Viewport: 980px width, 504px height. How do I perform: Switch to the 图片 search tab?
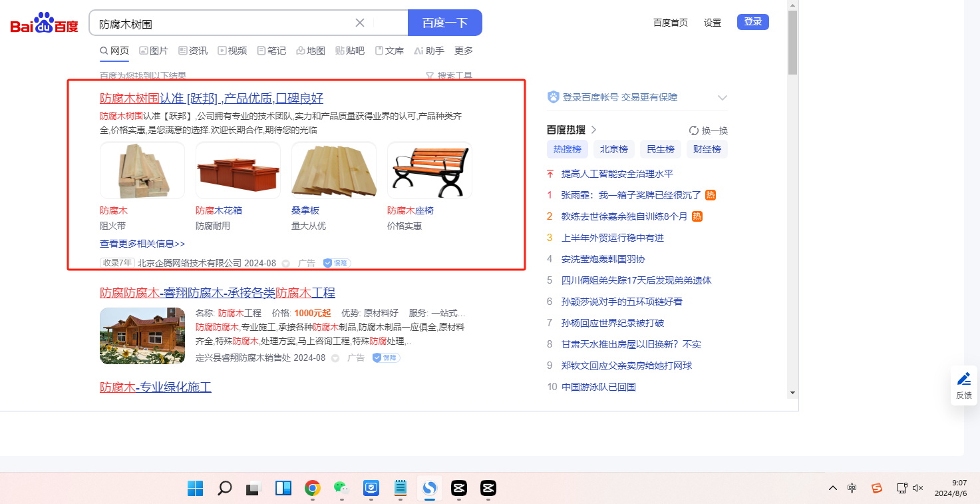coord(154,51)
